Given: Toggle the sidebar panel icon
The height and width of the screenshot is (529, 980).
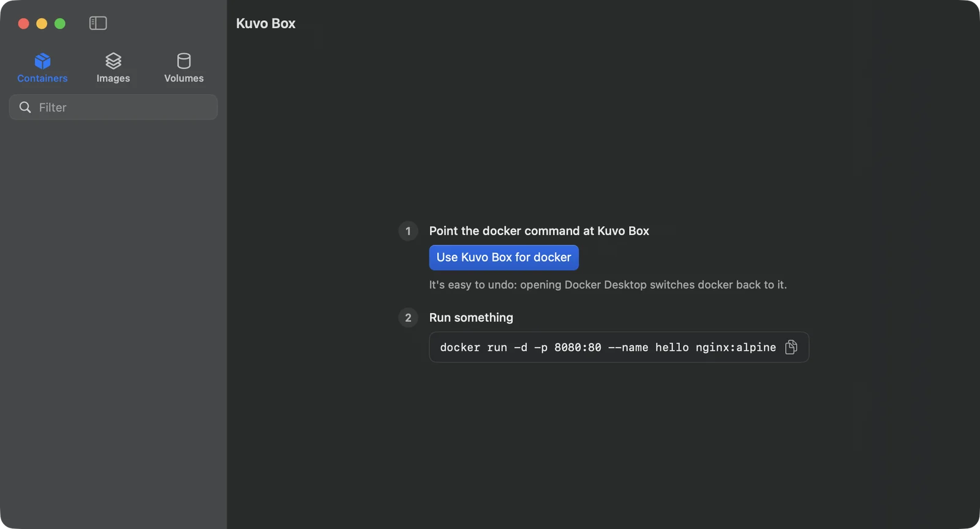Looking at the screenshot, I should (98, 23).
